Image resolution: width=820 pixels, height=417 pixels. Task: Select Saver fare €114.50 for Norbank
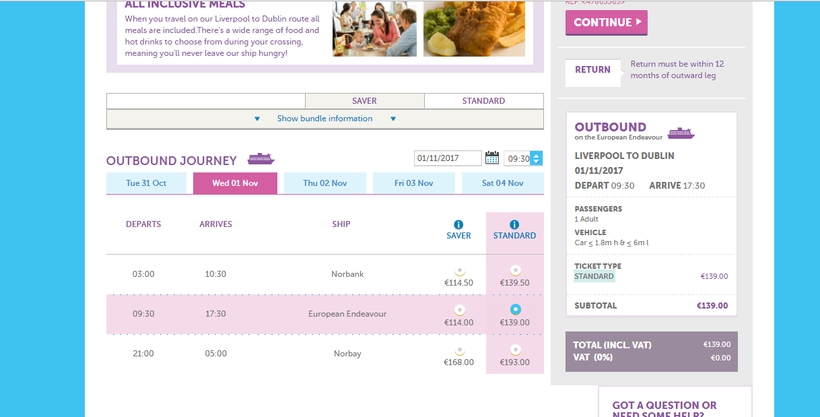459,271
